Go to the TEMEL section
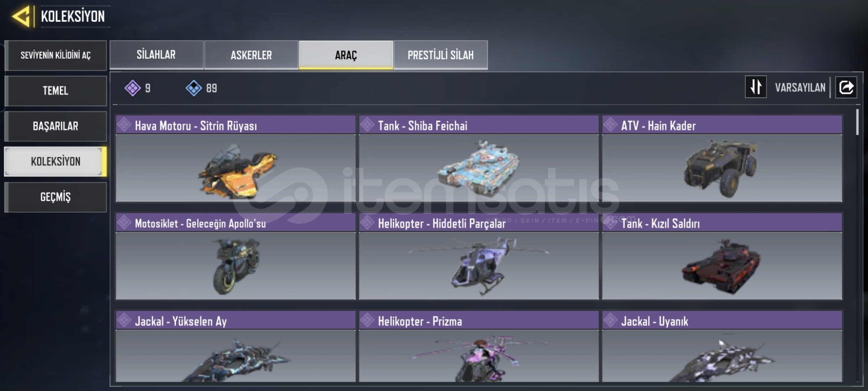 click(x=55, y=91)
